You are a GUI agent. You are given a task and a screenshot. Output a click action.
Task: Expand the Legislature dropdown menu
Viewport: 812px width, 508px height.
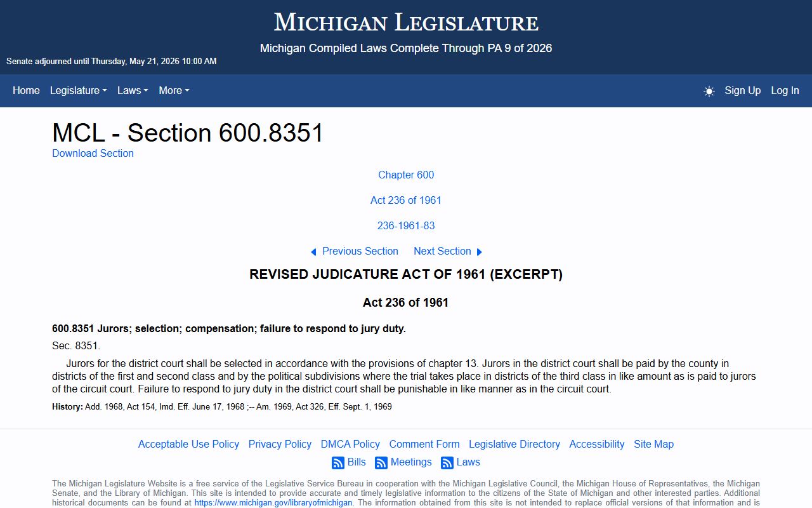[79, 90]
